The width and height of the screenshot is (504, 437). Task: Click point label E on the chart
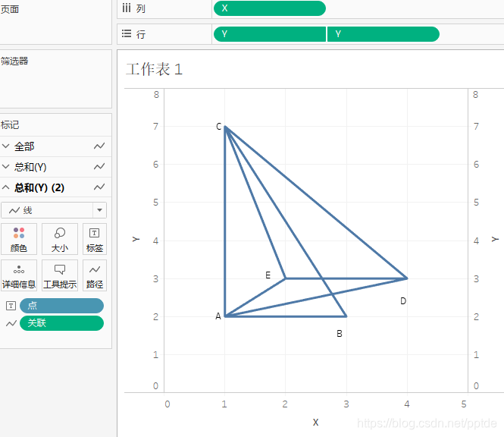point(268,275)
